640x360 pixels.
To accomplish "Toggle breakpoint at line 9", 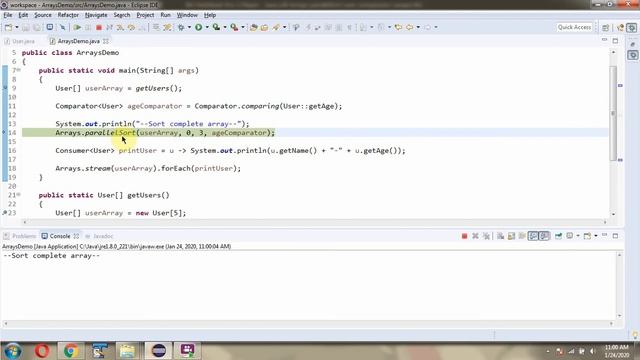I will click(x=4, y=88).
